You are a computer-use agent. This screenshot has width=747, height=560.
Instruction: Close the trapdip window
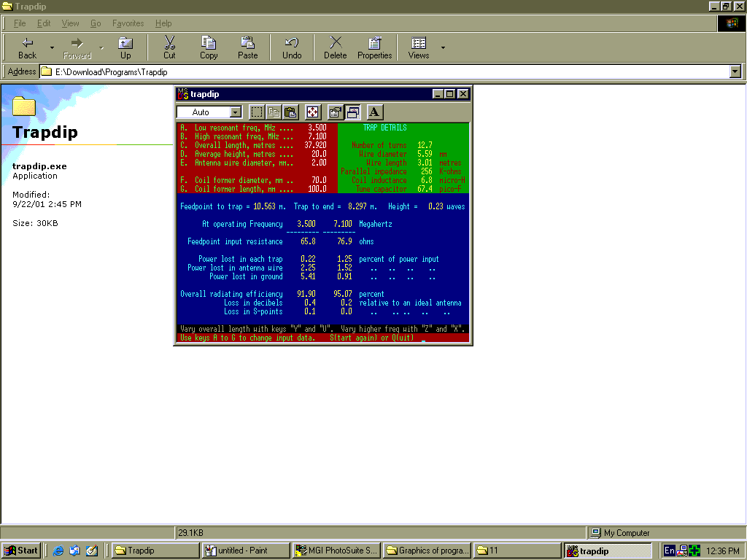[x=463, y=94]
